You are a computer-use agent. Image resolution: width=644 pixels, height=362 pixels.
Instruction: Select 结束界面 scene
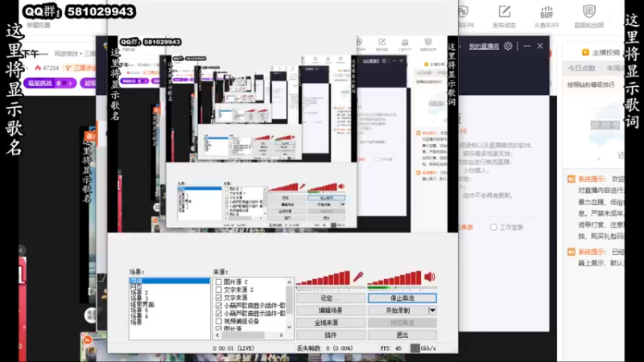[x=142, y=305]
